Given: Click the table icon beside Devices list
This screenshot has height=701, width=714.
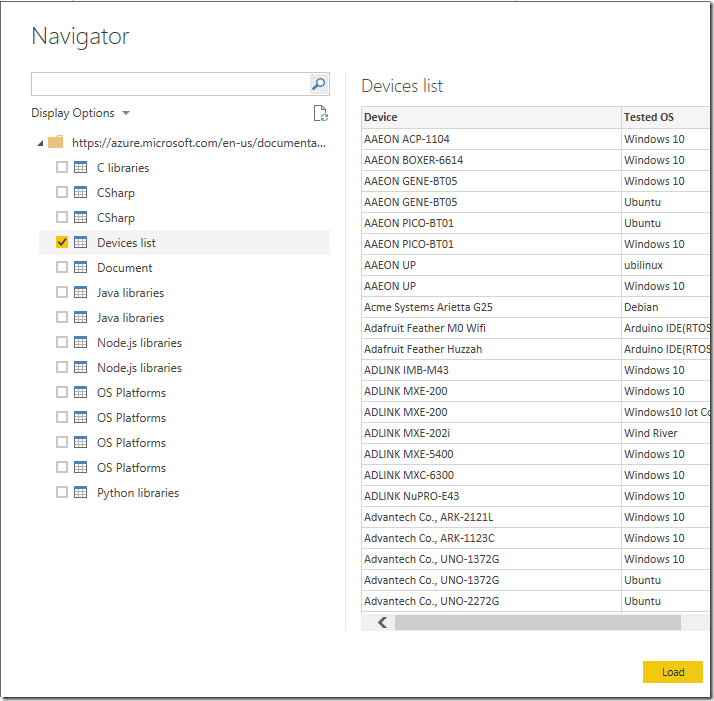Looking at the screenshot, I should [x=81, y=242].
